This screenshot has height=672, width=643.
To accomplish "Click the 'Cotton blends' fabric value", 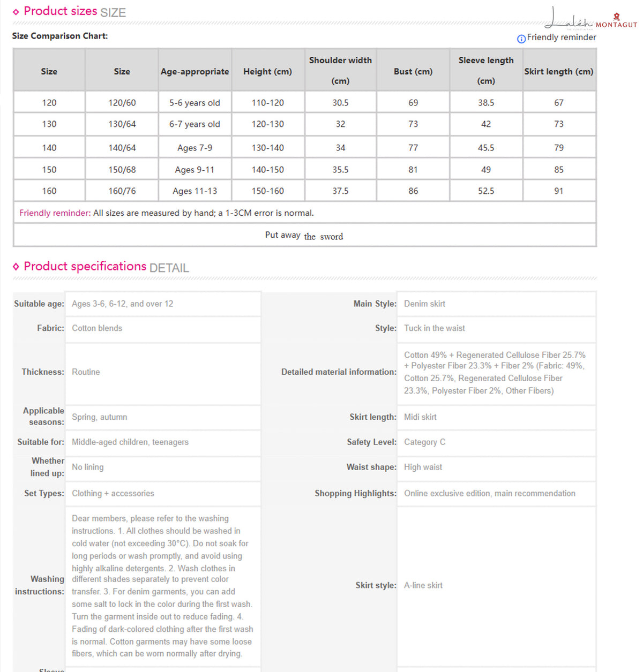I will pyautogui.click(x=97, y=328).
